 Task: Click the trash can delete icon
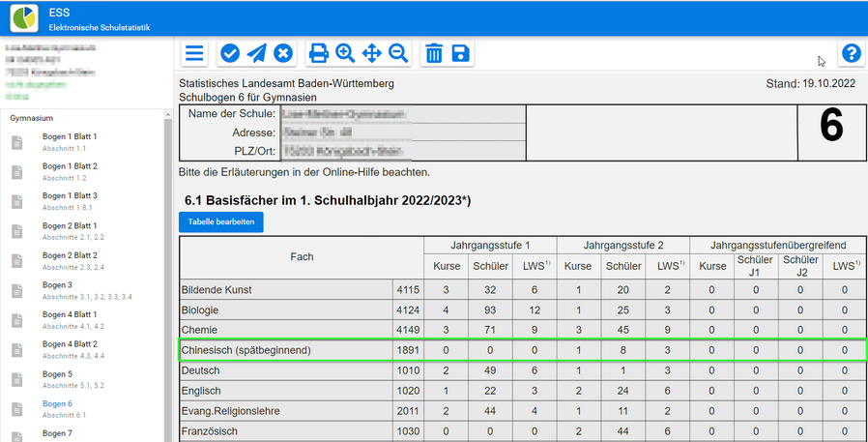click(x=434, y=53)
